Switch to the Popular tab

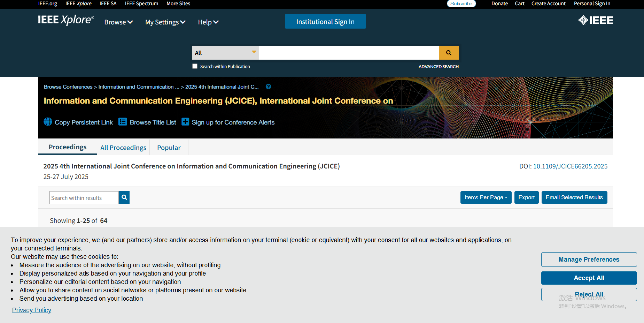coord(169,148)
